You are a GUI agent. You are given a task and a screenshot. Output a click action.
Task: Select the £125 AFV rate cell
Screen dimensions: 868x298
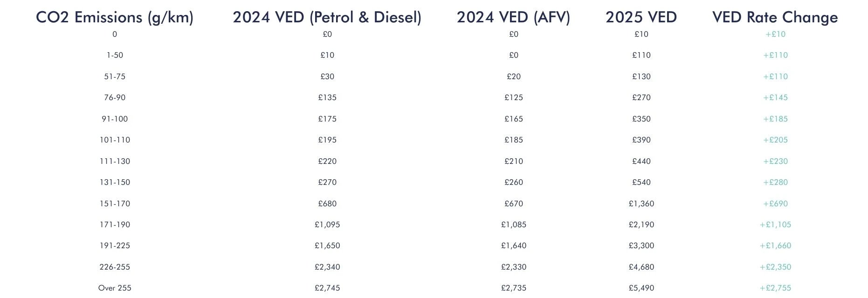(x=514, y=97)
